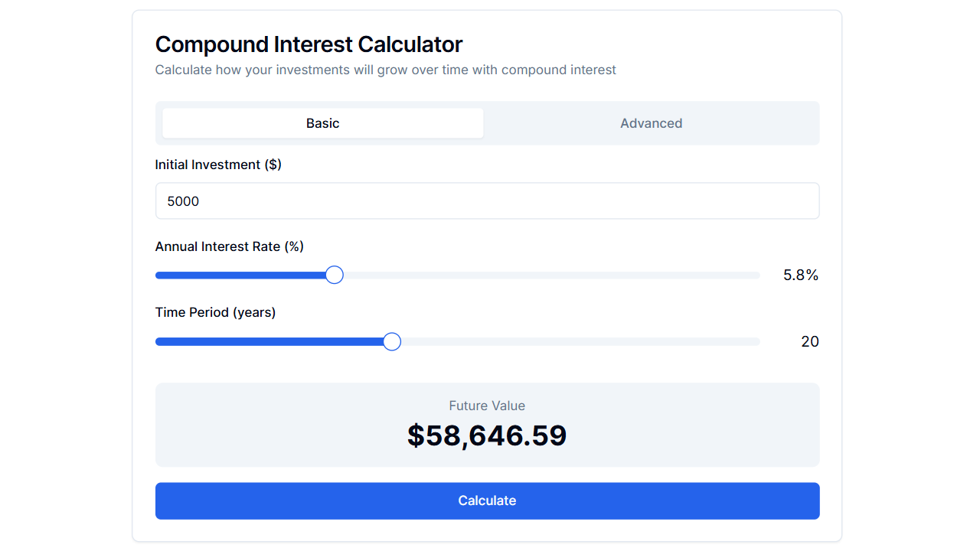Click the interest rate slider track
This screenshot has width=980, height=551.
(x=536, y=275)
